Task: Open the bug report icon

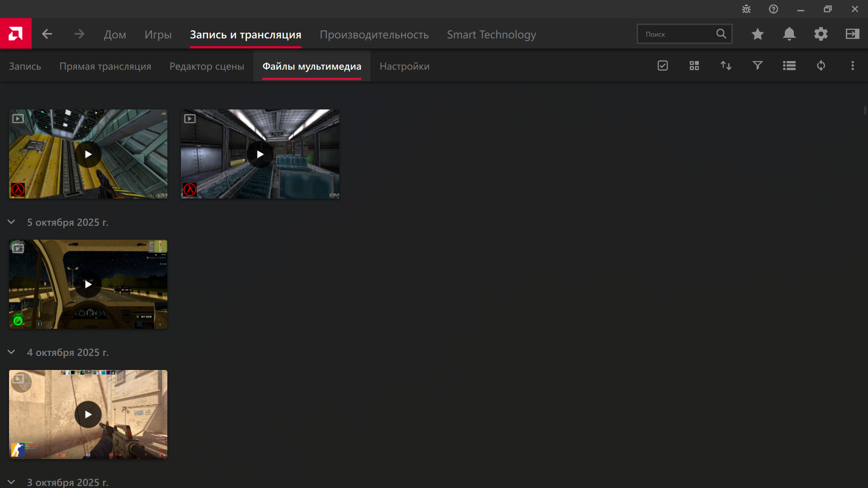Action: [746, 9]
